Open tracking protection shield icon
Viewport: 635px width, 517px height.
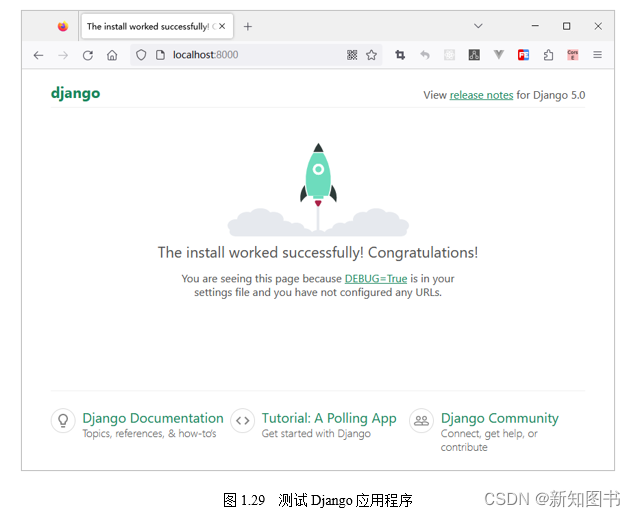point(141,55)
